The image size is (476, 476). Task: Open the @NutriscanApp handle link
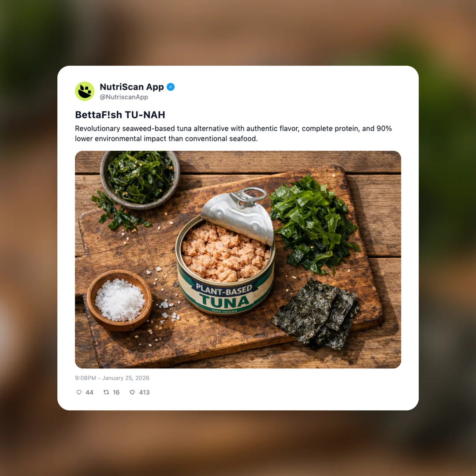click(124, 97)
